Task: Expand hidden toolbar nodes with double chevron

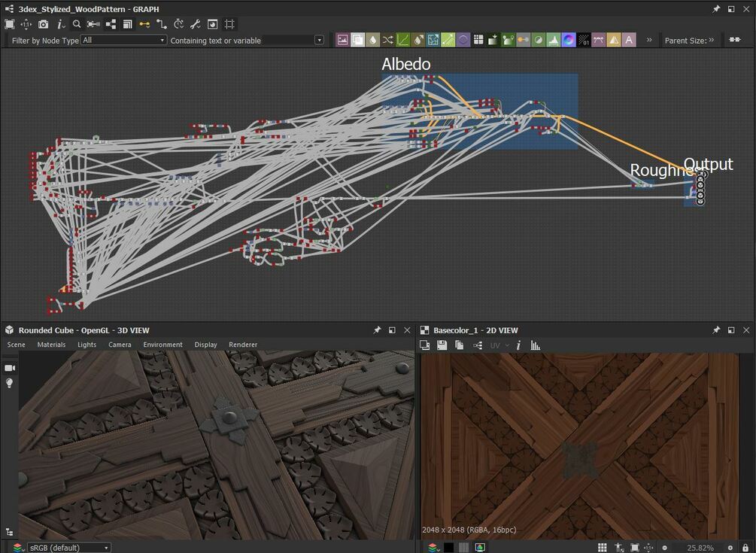Action: point(648,40)
